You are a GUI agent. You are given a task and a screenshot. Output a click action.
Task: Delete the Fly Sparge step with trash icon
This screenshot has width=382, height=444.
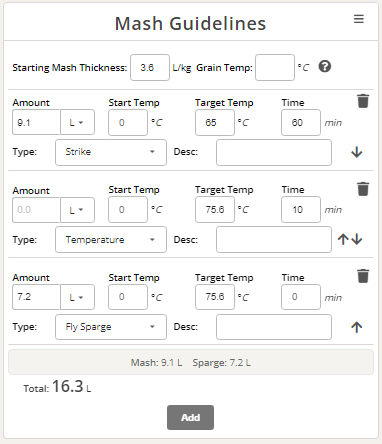[363, 276]
